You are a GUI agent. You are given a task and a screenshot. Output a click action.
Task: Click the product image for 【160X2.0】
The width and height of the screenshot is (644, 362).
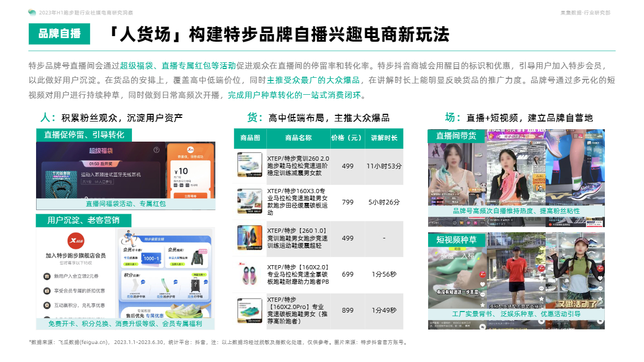(250, 274)
